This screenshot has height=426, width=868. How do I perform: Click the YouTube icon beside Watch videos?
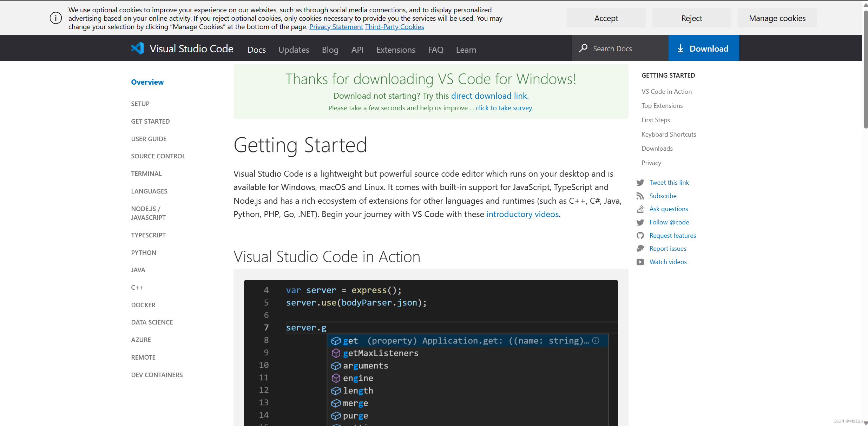(640, 262)
